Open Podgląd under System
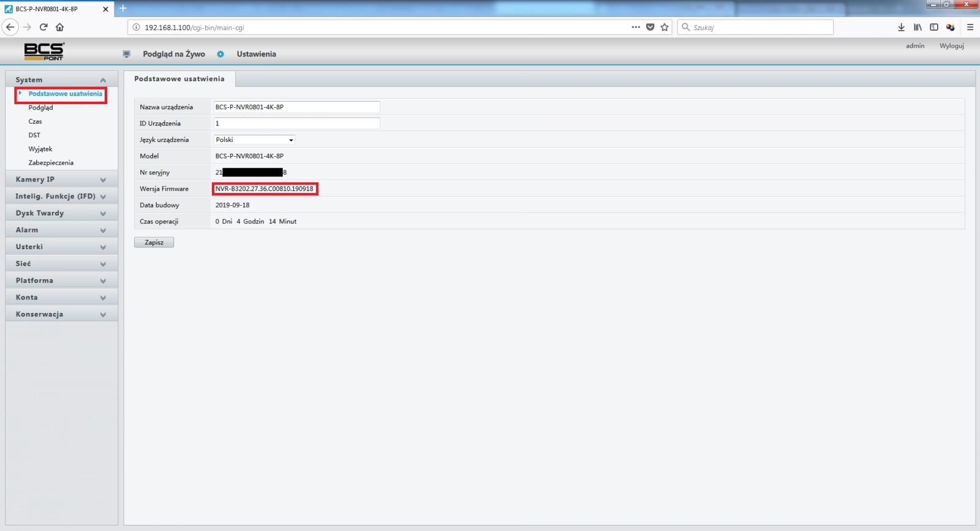 coord(40,108)
